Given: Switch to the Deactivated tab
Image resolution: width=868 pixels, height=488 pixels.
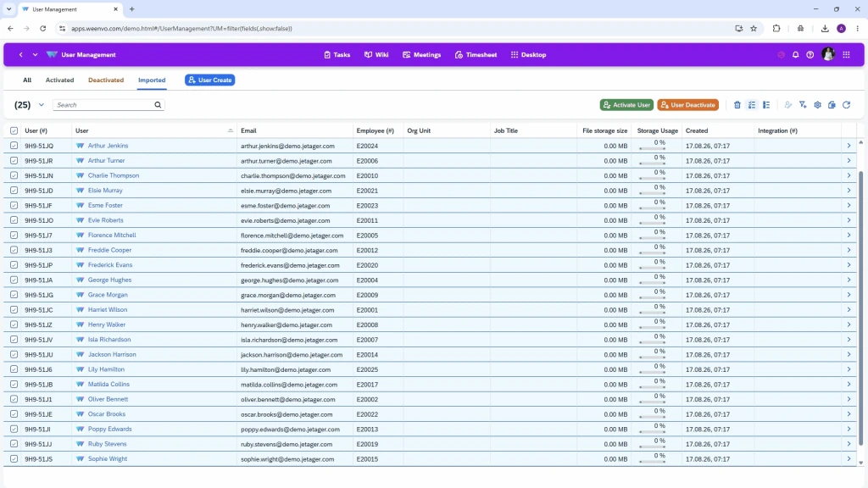Looking at the screenshot, I should (106, 80).
